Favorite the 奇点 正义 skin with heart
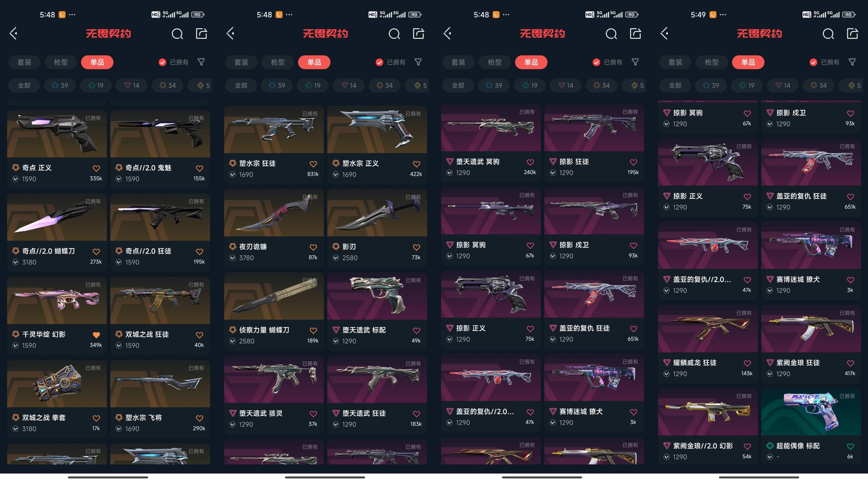 pos(96,168)
